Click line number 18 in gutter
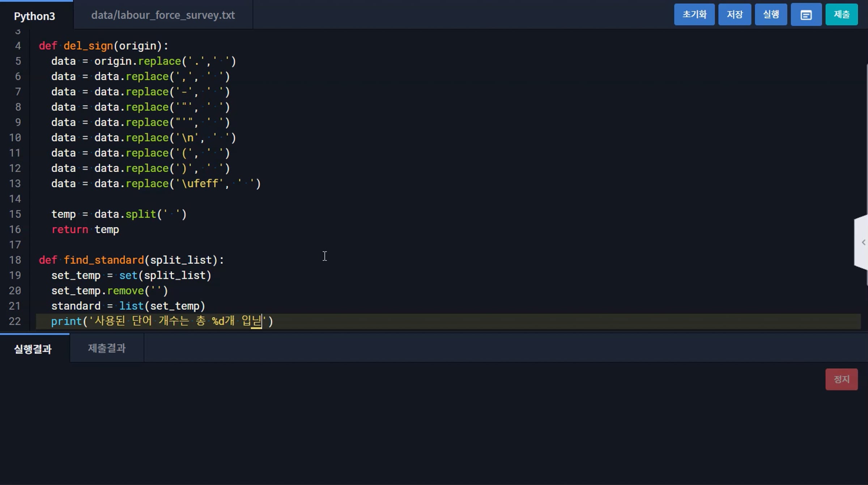 [x=15, y=260]
